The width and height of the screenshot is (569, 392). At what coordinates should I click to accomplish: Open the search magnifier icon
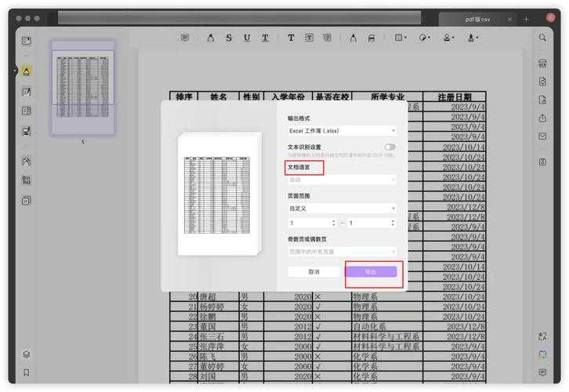click(542, 38)
